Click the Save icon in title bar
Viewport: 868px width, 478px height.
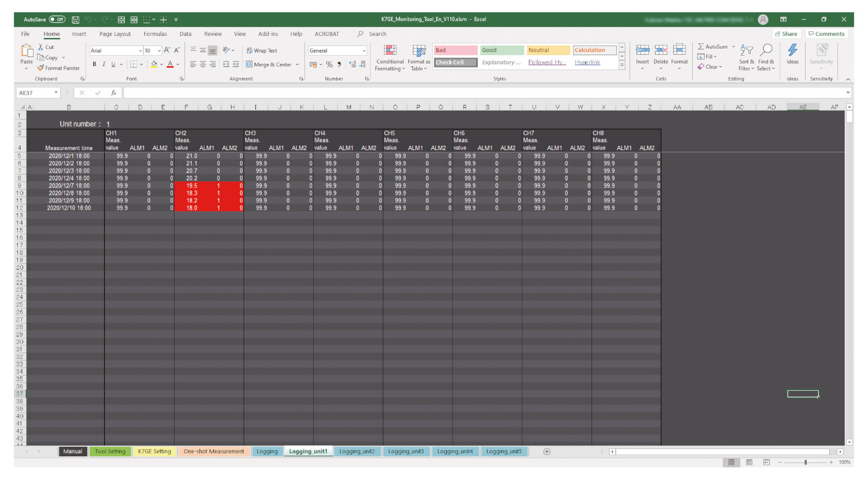75,19
